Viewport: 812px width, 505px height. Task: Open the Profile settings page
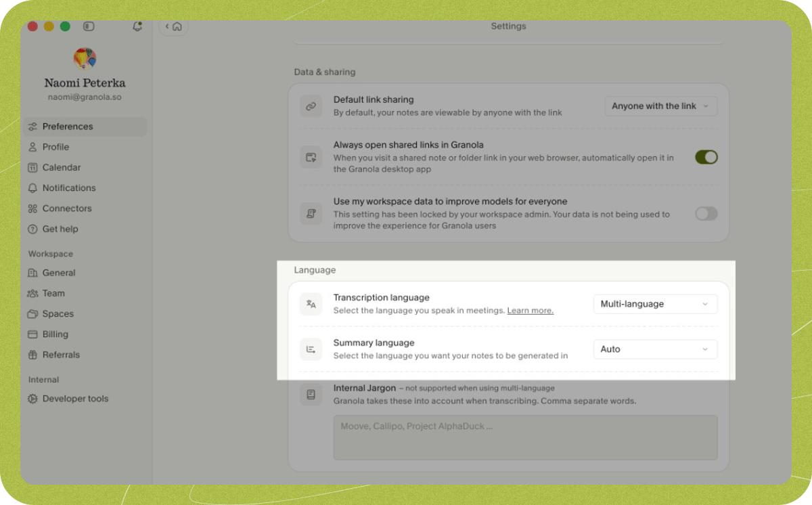point(85,147)
